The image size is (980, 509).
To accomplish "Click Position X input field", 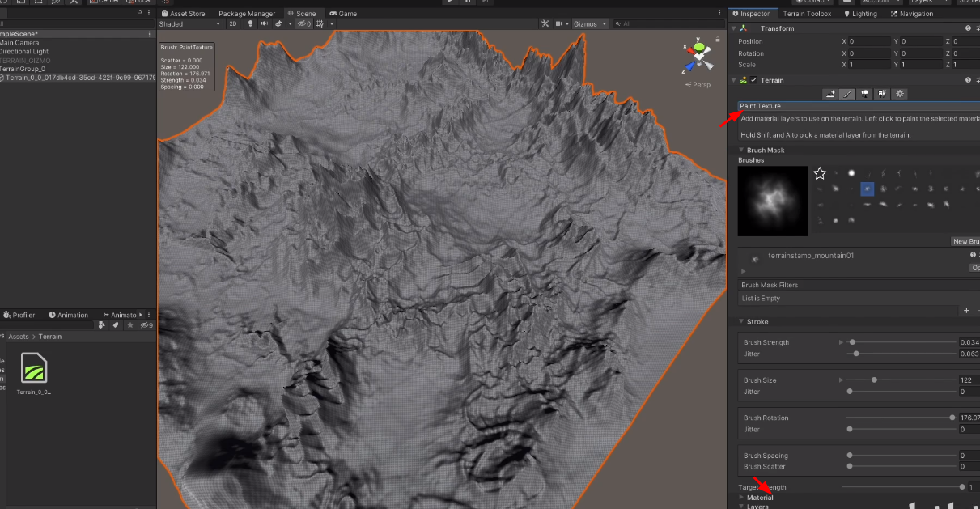I will (x=869, y=41).
